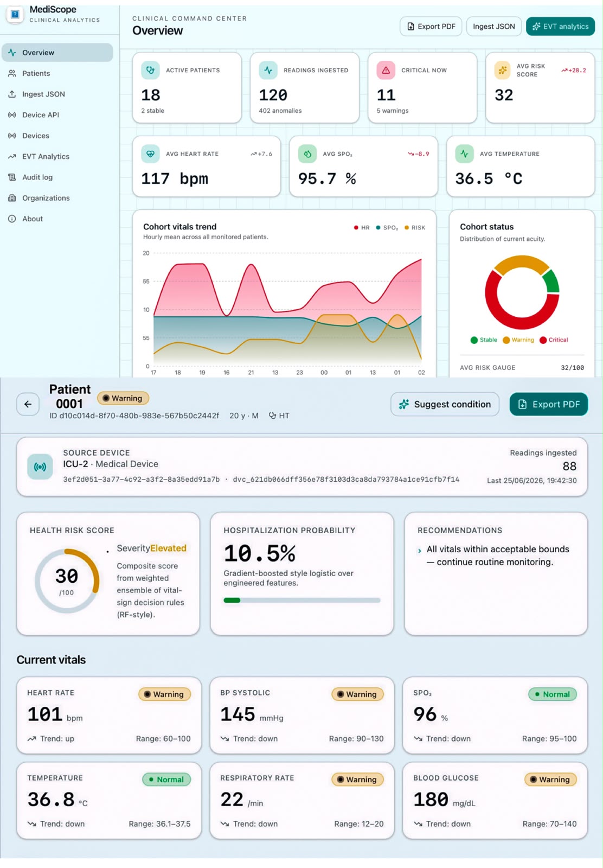Click the alert triangle icon on Critical Now card
The height and width of the screenshot is (868, 603).
click(x=386, y=70)
